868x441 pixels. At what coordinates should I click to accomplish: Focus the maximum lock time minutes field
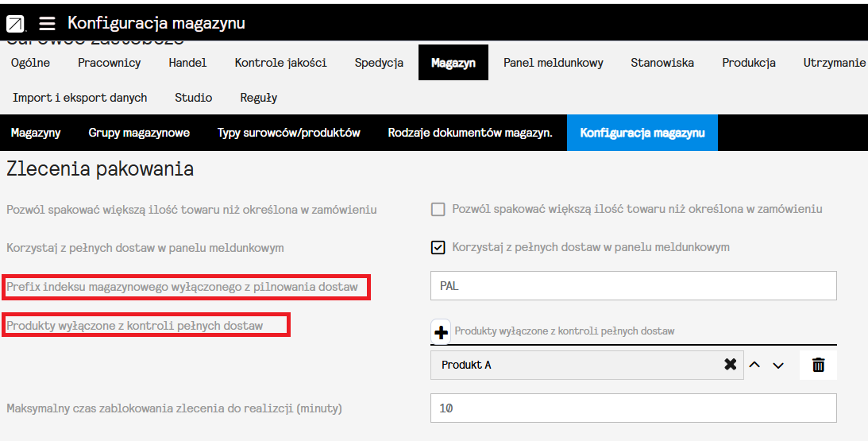coord(633,408)
